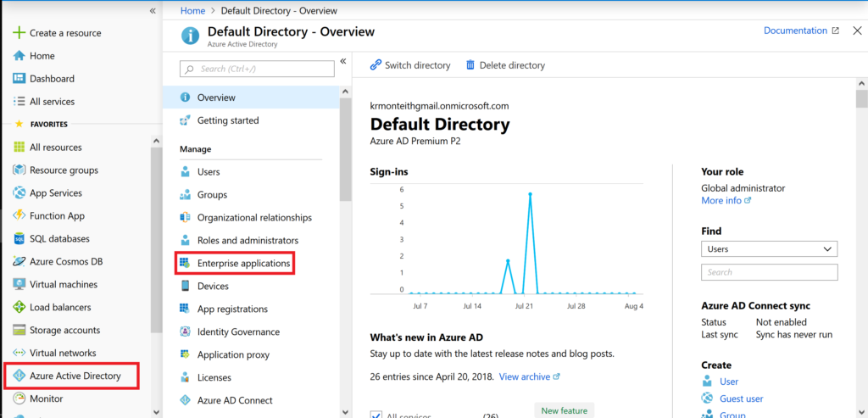868x418 pixels.
Task: Click the green plus Create a resource icon
Action: (x=19, y=33)
